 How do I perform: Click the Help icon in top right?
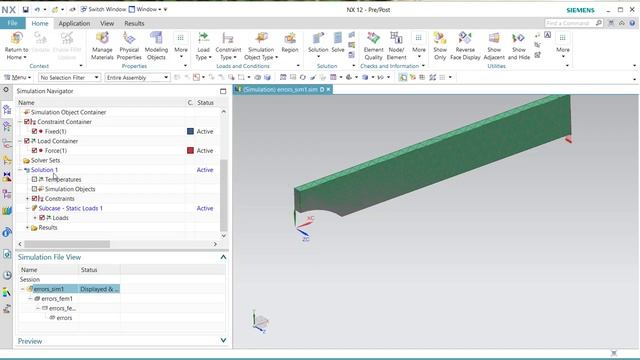pos(632,23)
